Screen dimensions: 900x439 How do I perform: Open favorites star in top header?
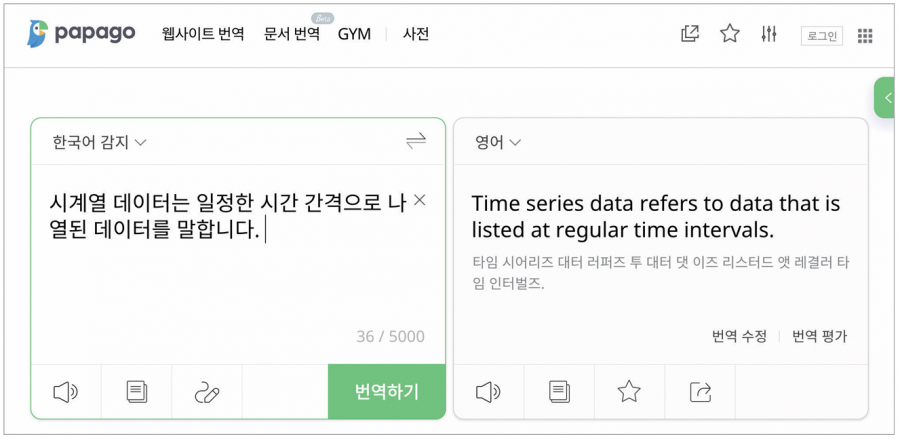point(730,34)
